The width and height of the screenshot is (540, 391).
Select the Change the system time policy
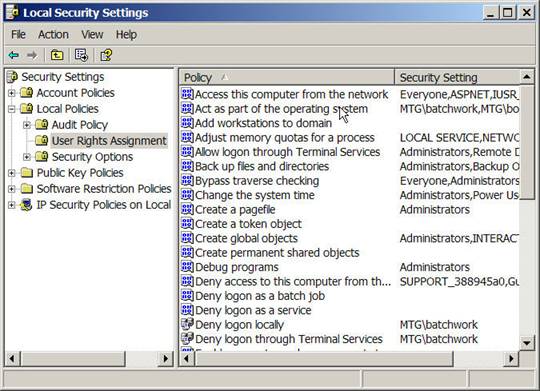pos(255,195)
